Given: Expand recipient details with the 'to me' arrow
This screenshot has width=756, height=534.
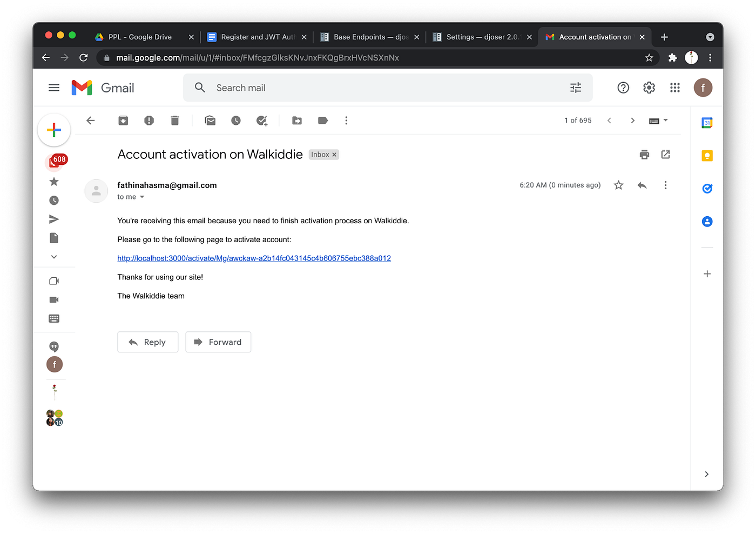Looking at the screenshot, I should (143, 197).
